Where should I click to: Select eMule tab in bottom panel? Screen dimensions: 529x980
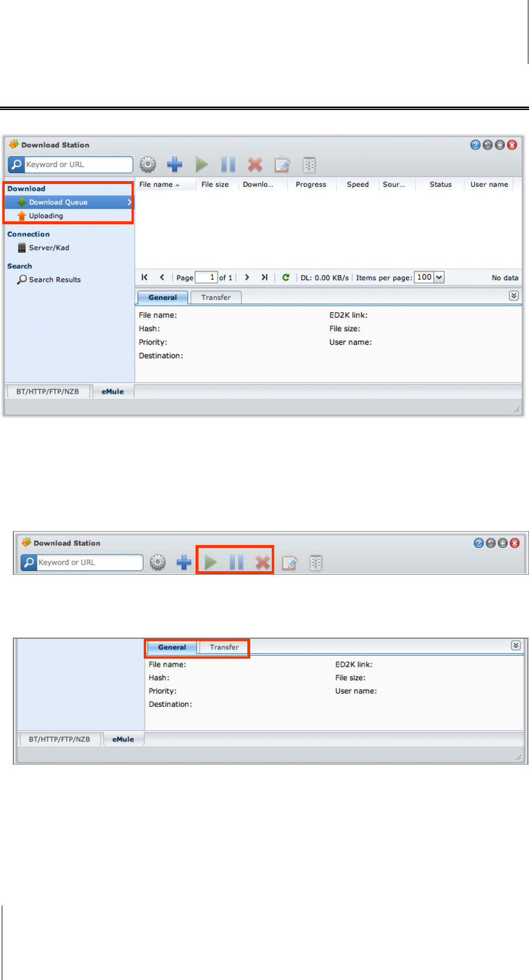[123, 739]
